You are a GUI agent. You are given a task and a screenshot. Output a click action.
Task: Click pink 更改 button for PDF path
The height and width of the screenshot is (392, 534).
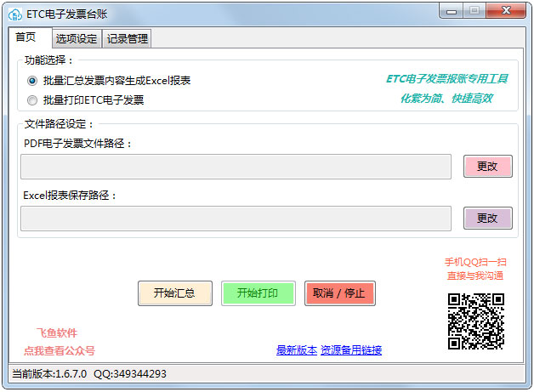pyautogui.click(x=488, y=166)
